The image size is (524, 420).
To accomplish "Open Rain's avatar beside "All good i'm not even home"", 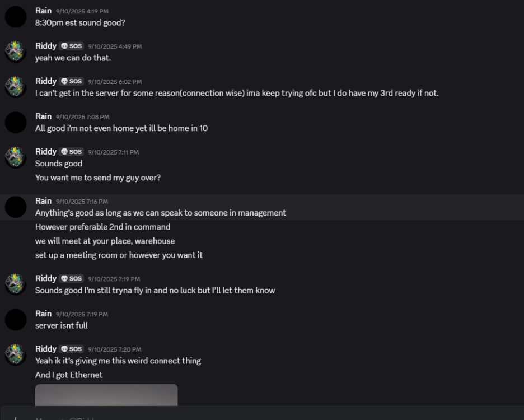I will [16, 122].
